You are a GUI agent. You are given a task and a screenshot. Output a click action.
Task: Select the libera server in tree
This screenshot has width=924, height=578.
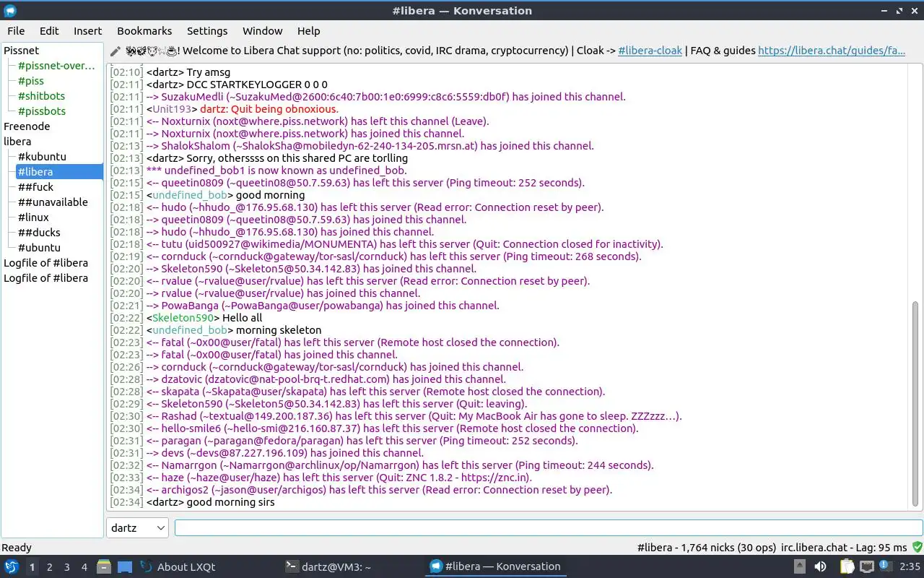click(17, 142)
